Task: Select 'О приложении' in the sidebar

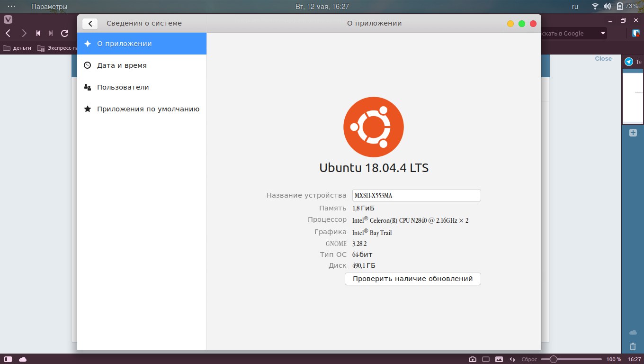Action: click(142, 44)
